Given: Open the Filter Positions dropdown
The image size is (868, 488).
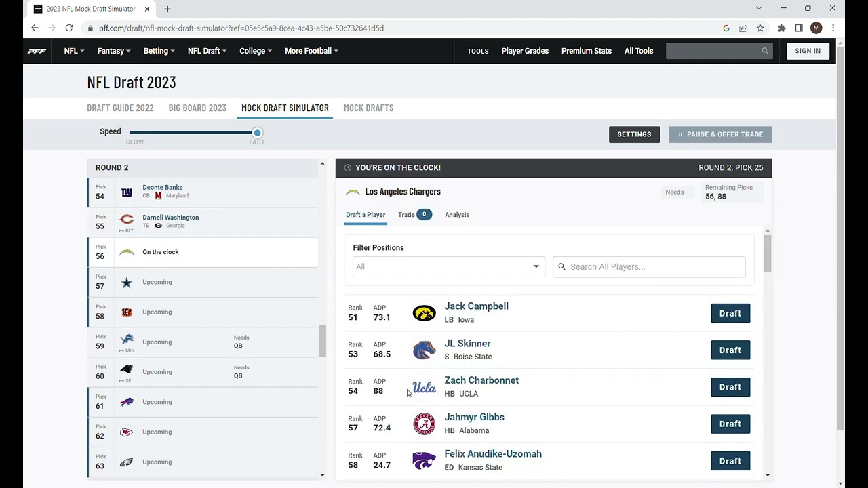Looking at the screenshot, I should pos(448,266).
